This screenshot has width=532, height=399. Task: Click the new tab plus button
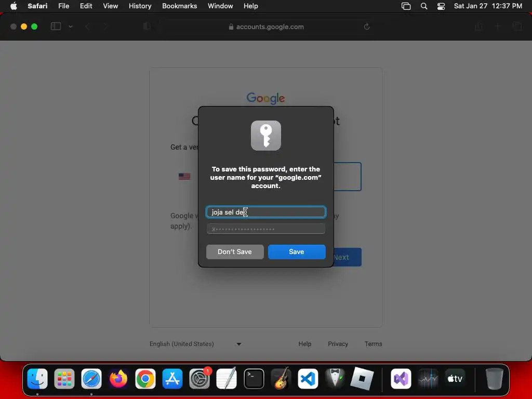click(x=498, y=26)
